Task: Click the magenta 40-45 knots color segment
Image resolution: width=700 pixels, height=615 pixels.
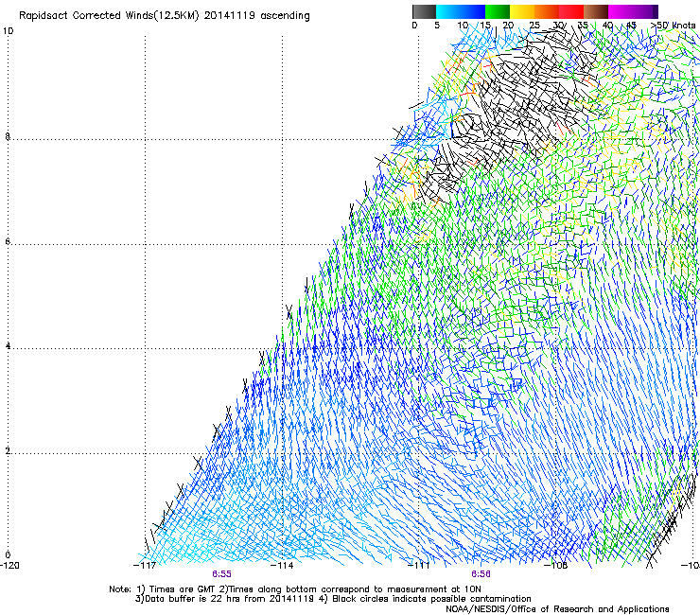Action: 621,11
